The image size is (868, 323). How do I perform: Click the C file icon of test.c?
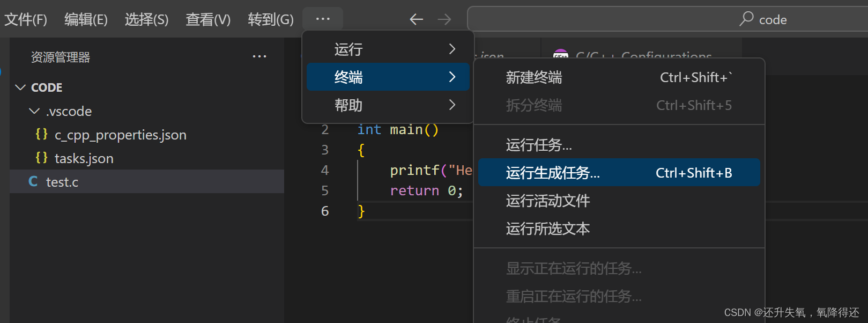(33, 181)
